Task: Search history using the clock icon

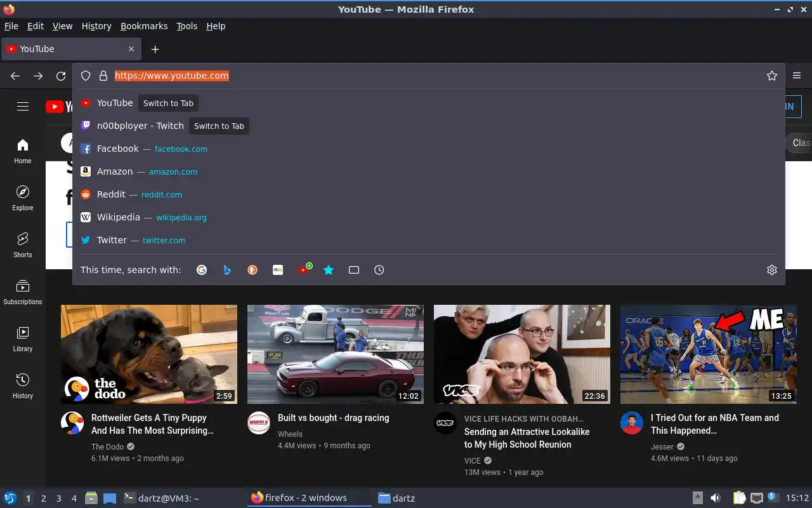Action: pyautogui.click(x=379, y=270)
